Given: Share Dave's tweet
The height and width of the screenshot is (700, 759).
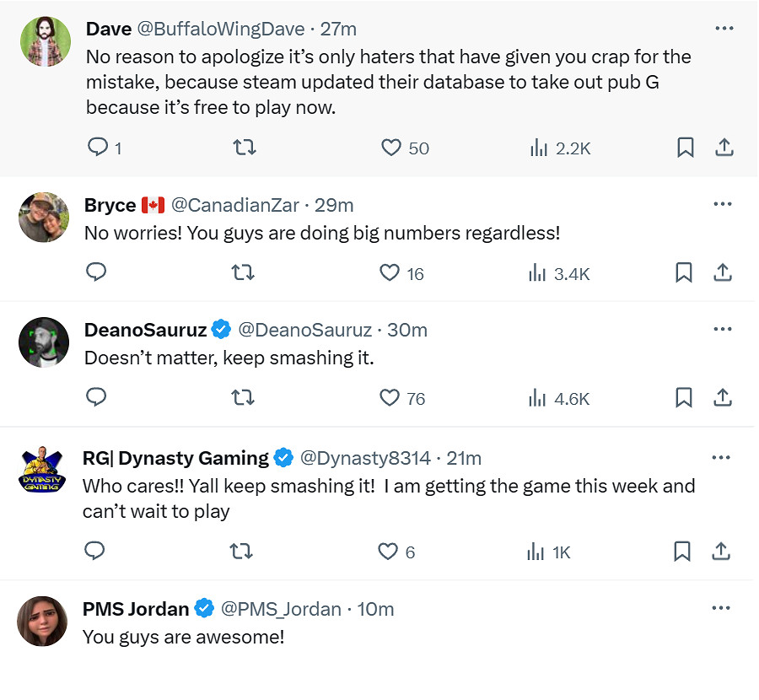Looking at the screenshot, I should point(724,148).
